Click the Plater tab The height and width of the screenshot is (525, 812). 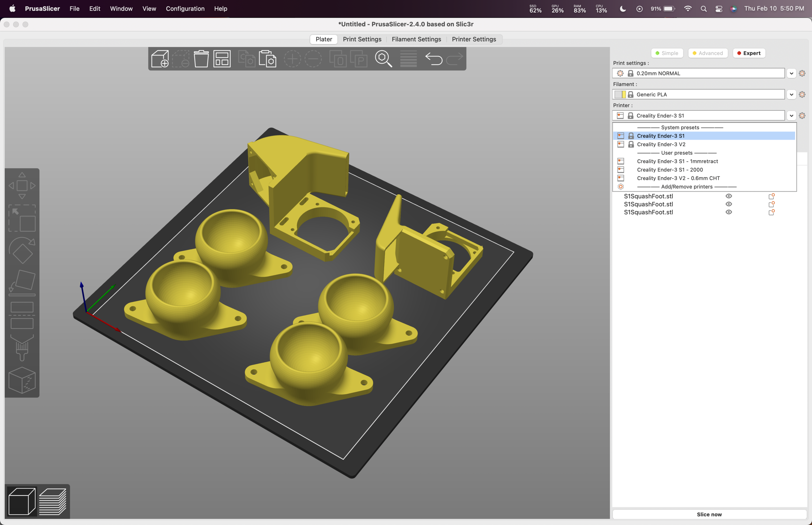[x=324, y=39]
